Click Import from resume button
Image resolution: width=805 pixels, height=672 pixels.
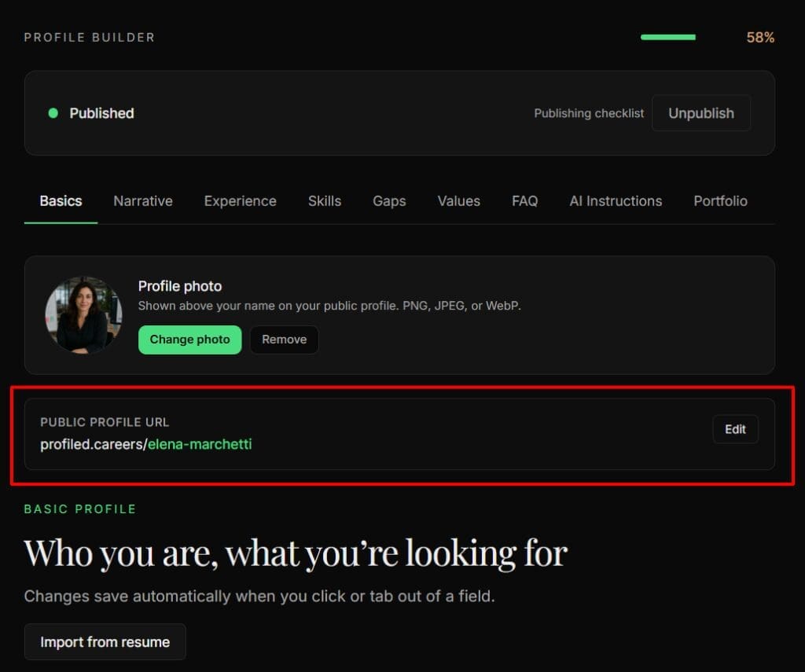click(x=105, y=641)
